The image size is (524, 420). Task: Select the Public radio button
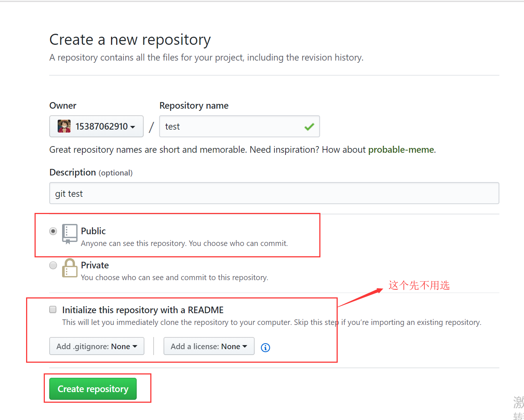coord(53,231)
